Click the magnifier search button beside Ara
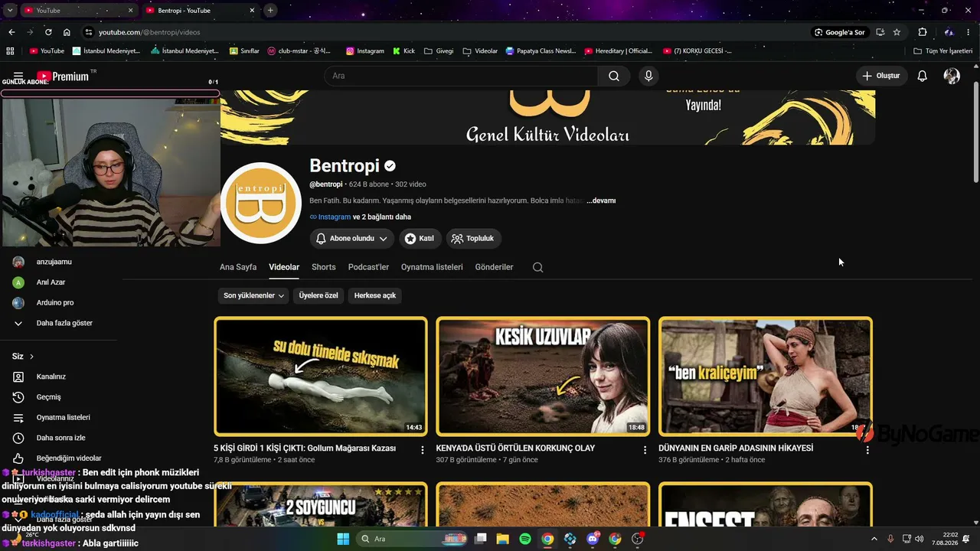The height and width of the screenshot is (551, 980). (x=614, y=76)
